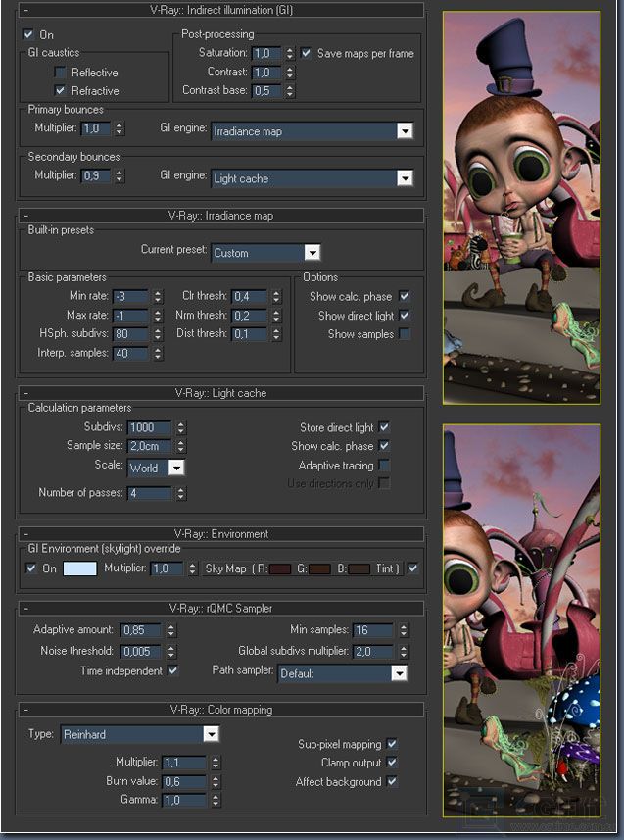This screenshot has height=840, width=624.
Task: Toggle Show direct light checkbox
Action: [405, 316]
